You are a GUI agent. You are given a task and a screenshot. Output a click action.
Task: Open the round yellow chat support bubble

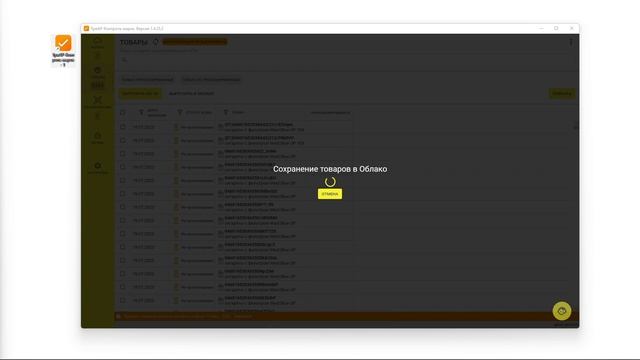point(562,311)
